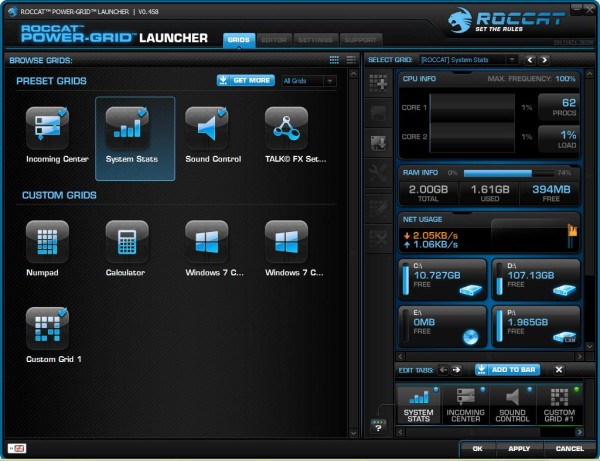Open the Select Grid dropdown
600x461 pixels.
coord(468,60)
